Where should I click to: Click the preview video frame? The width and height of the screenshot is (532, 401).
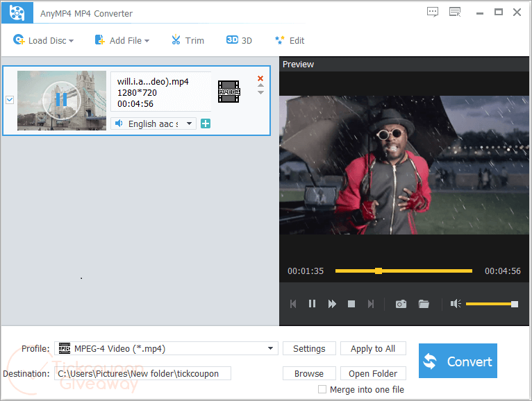coord(404,165)
